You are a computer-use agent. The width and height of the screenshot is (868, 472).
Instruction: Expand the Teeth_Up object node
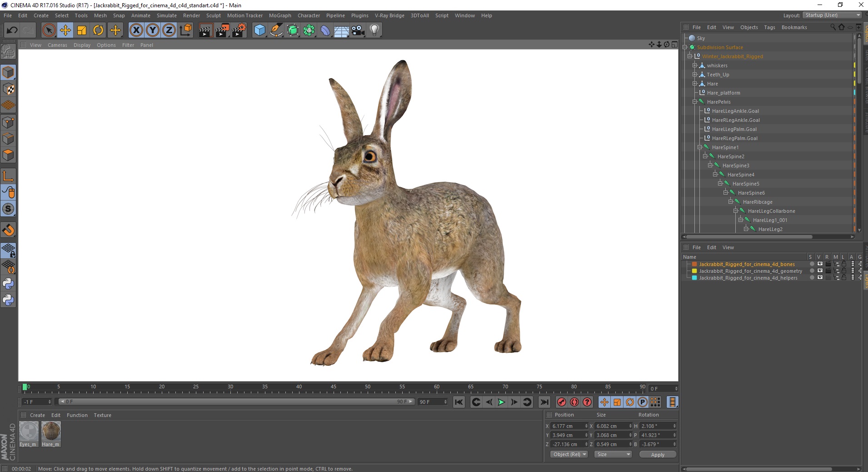695,75
